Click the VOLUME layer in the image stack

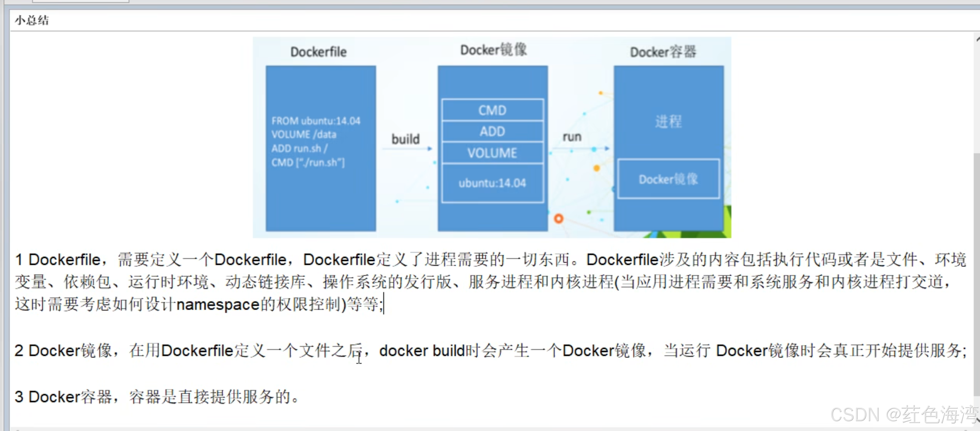pos(492,153)
